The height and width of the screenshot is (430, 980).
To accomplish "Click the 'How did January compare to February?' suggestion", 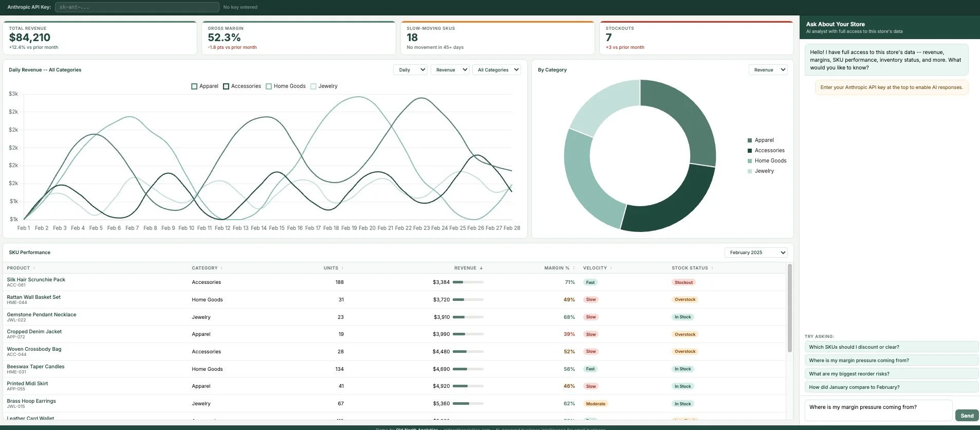I will pyautogui.click(x=892, y=387).
